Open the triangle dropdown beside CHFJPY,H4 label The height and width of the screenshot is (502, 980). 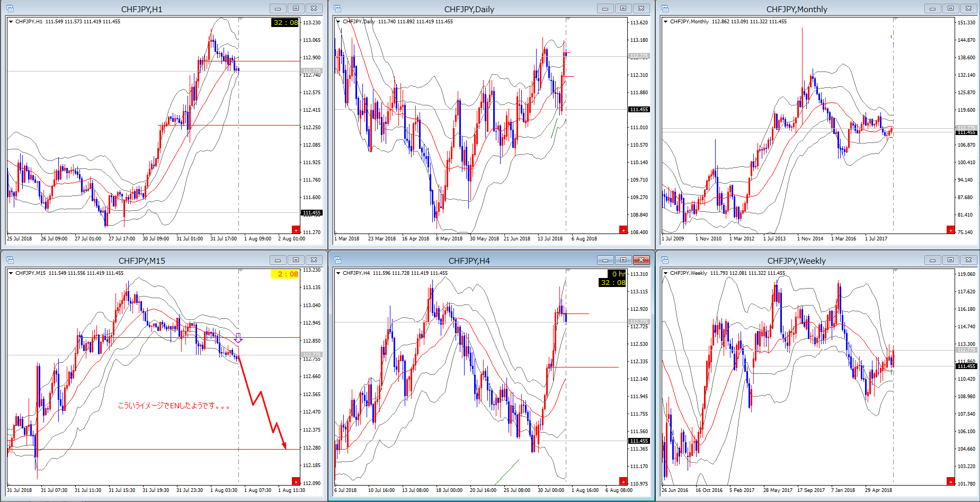tap(338, 273)
